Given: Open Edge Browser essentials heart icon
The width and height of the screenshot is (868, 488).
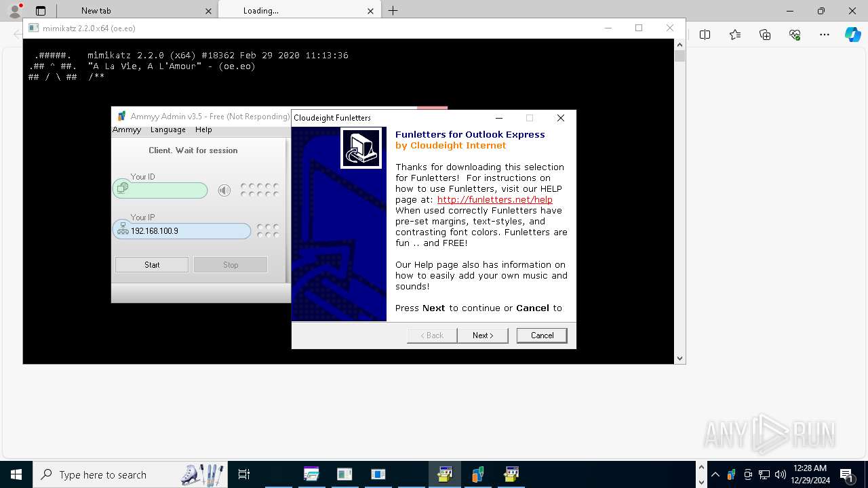Looking at the screenshot, I should [x=795, y=35].
